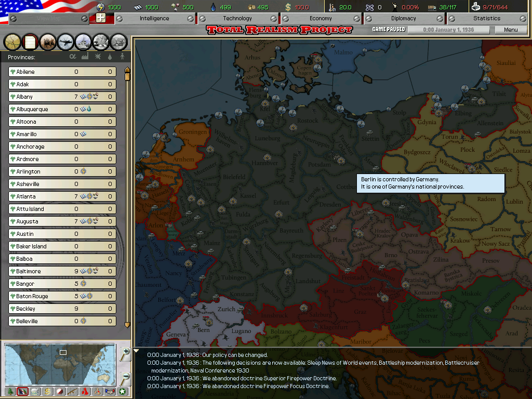Open the Technology tab
532x399 pixels.
coord(237,18)
